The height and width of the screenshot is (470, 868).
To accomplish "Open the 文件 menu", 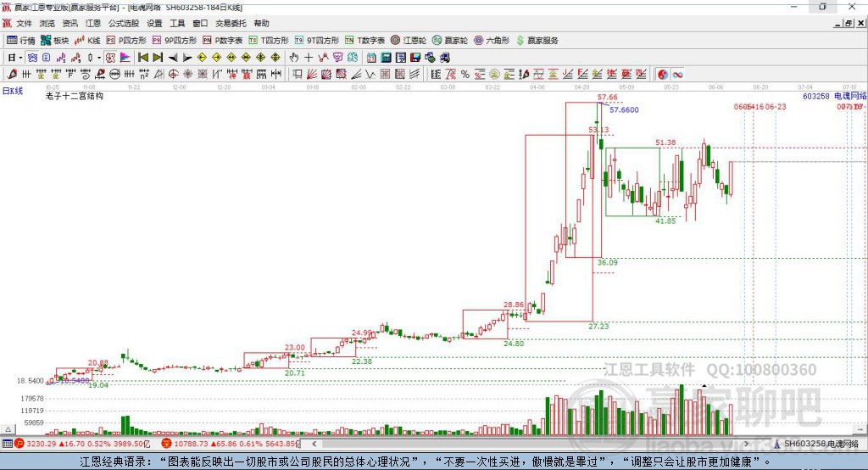I will tap(24, 23).
